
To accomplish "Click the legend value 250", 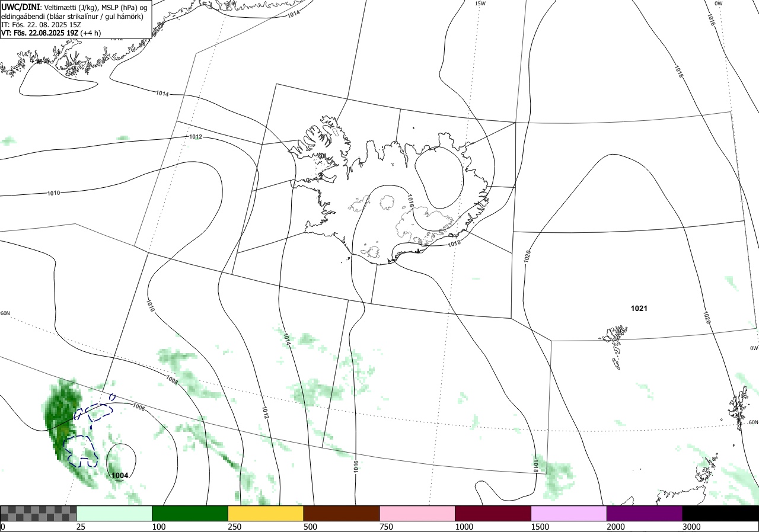I will pos(235,527).
